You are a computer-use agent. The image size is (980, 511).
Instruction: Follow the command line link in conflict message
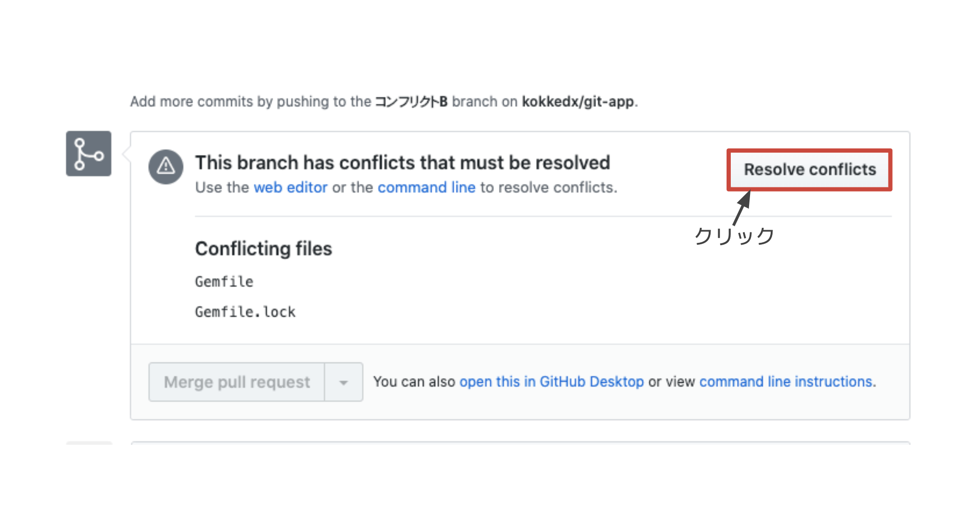pyautogui.click(x=426, y=187)
